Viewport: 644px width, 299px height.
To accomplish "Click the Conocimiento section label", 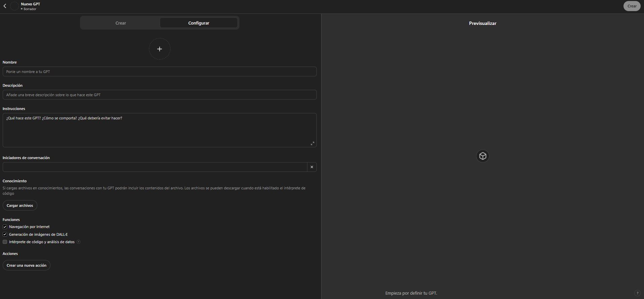I will click(x=15, y=181).
